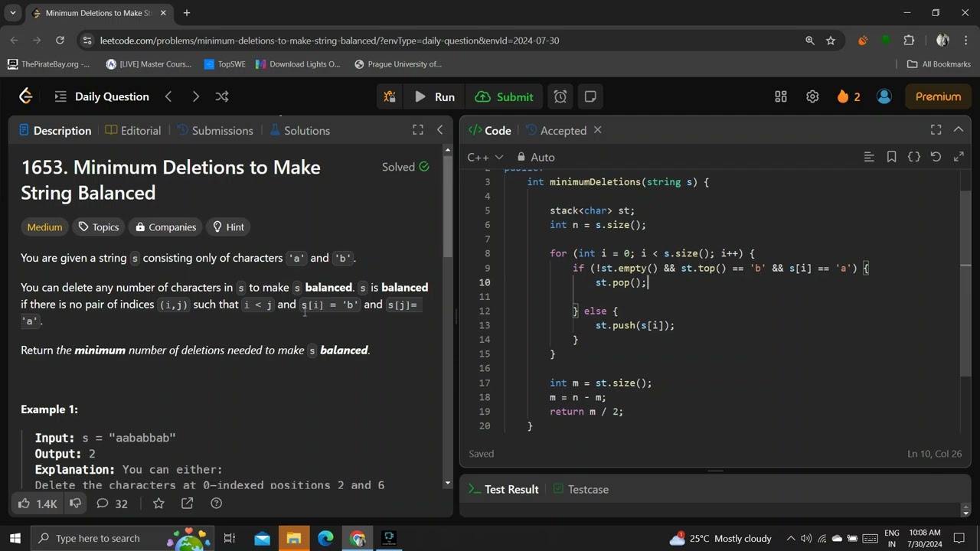Open the user profile avatar
This screenshot has height=551, width=980.
pos(884,96)
